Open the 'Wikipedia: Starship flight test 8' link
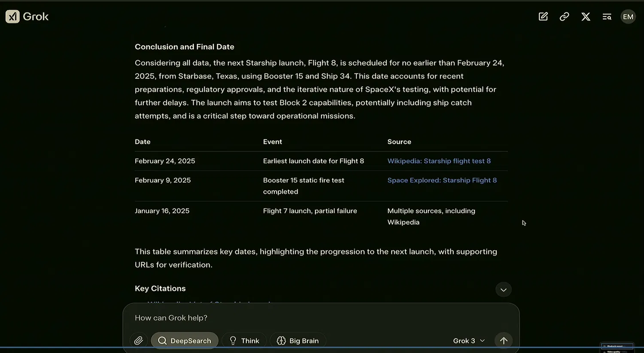This screenshot has width=644, height=353. pyautogui.click(x=439, y=161)
